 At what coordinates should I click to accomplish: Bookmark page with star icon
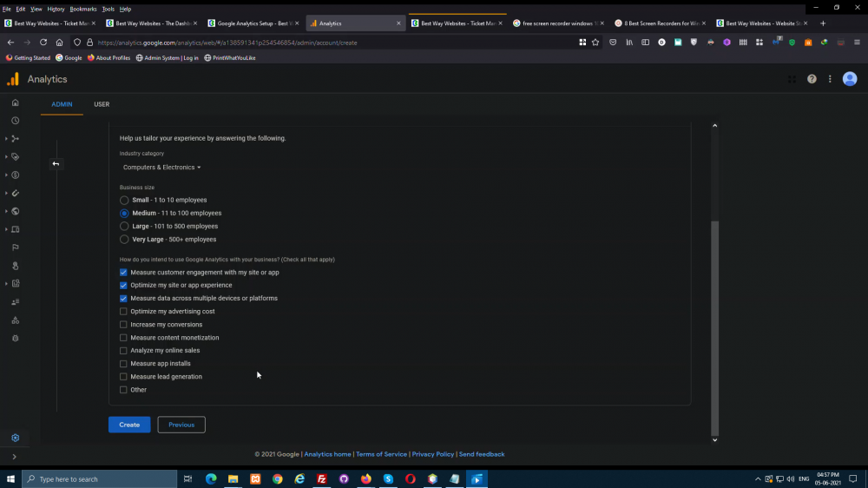[595, 42]
